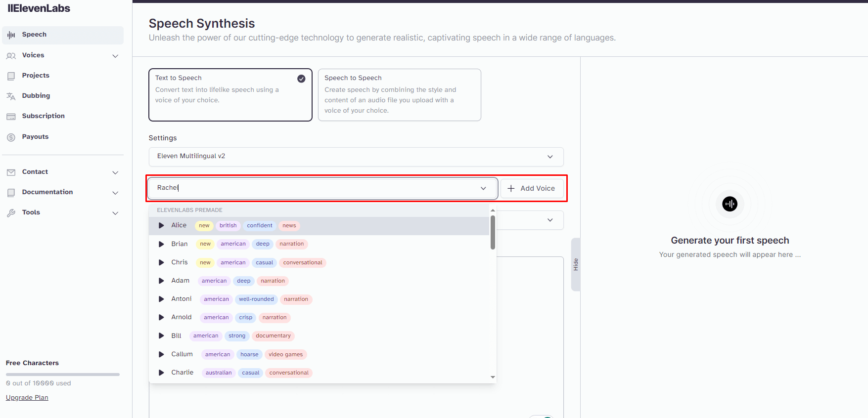Click the Contact envelope icon
The height and width of the screenshot is (418, 868).
(x=11, y=172)
